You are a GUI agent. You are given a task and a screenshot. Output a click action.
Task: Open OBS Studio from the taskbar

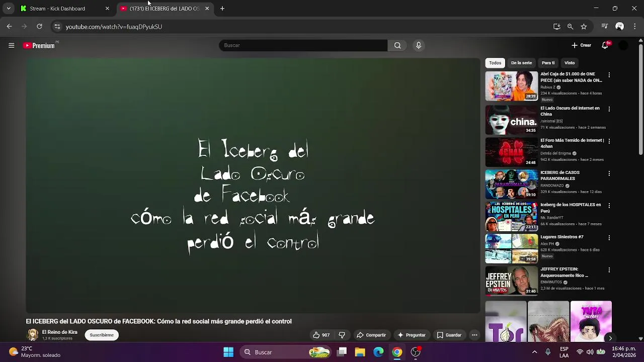click(416, 352)
